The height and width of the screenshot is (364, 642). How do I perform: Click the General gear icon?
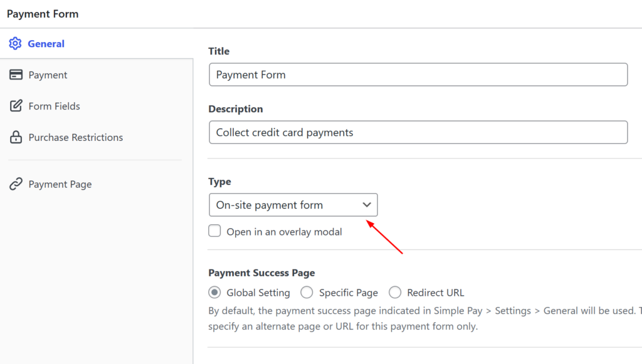[x=15, y=44]
